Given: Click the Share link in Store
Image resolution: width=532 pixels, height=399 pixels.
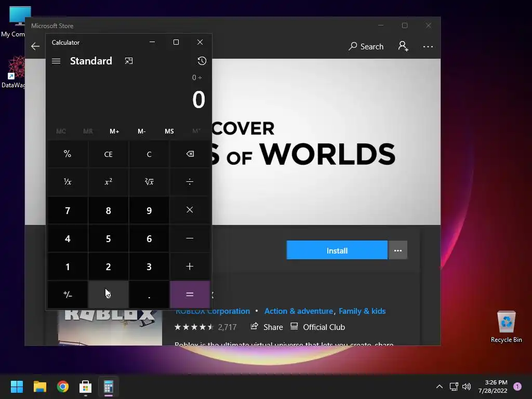Looking at the screenshot, I should coord(267,327).
